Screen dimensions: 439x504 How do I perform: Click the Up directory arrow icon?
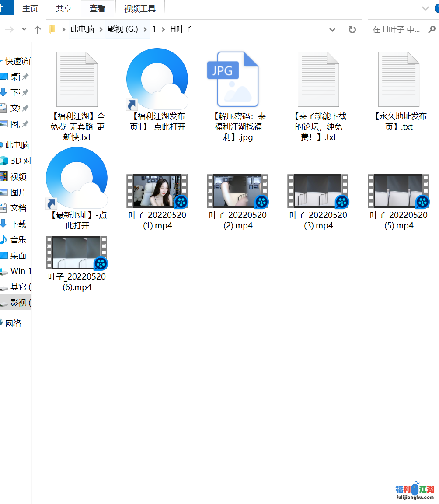click(x=38, y=30)
